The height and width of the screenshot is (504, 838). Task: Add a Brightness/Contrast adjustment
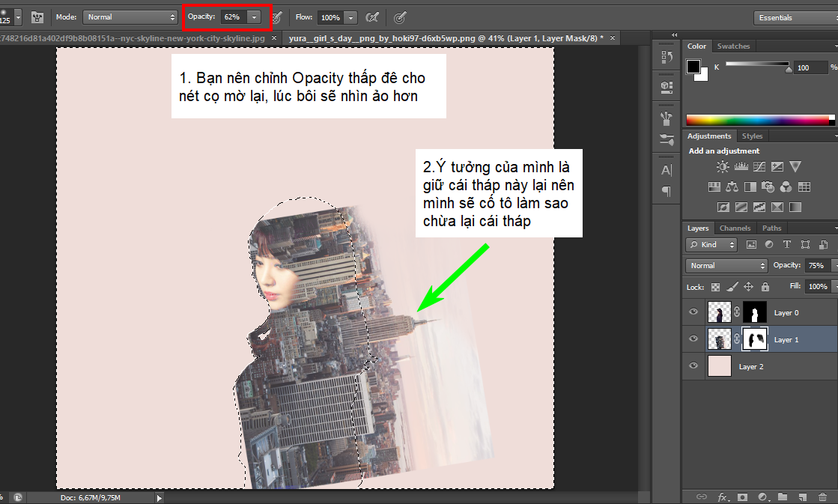723,167
